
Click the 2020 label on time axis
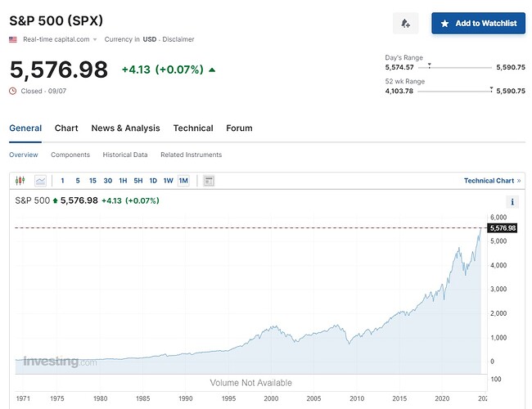442,398
